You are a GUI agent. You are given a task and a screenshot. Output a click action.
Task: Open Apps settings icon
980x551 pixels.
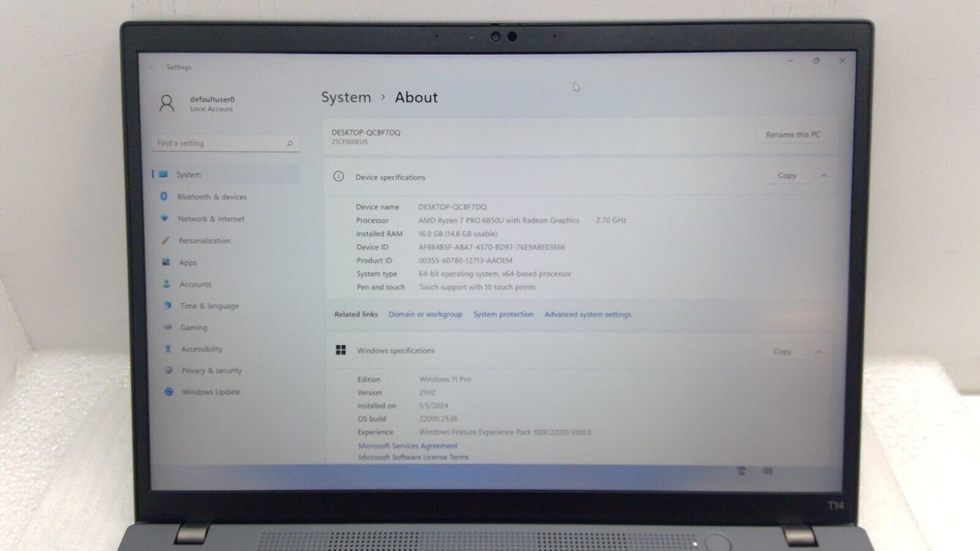click(x=166, y=262)
